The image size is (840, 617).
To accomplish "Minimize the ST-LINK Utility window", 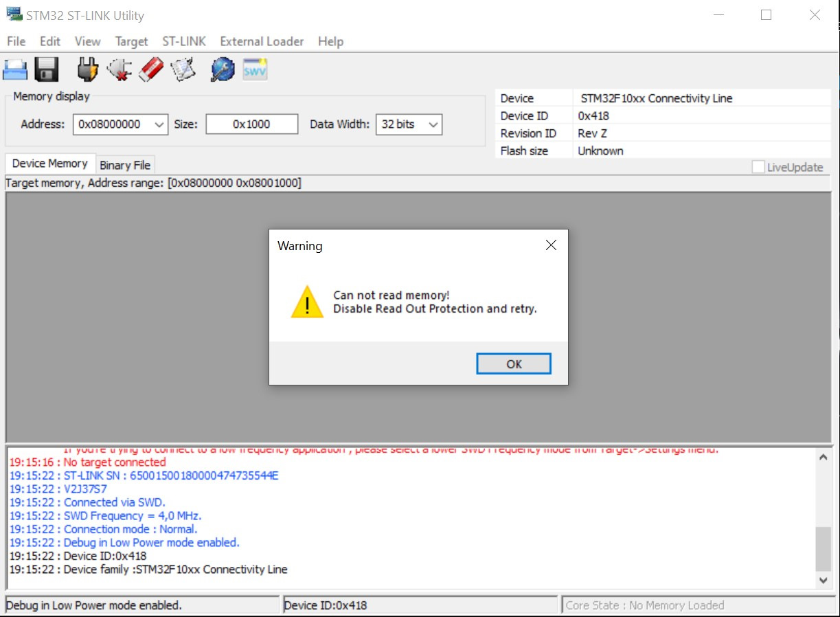I will point(718,15).
